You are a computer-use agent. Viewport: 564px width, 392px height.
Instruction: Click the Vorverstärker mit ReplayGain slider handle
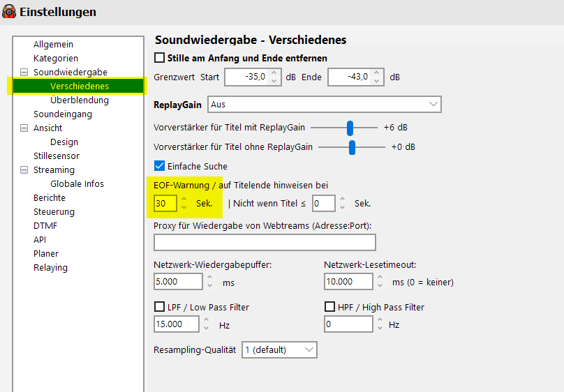[350, 128]
